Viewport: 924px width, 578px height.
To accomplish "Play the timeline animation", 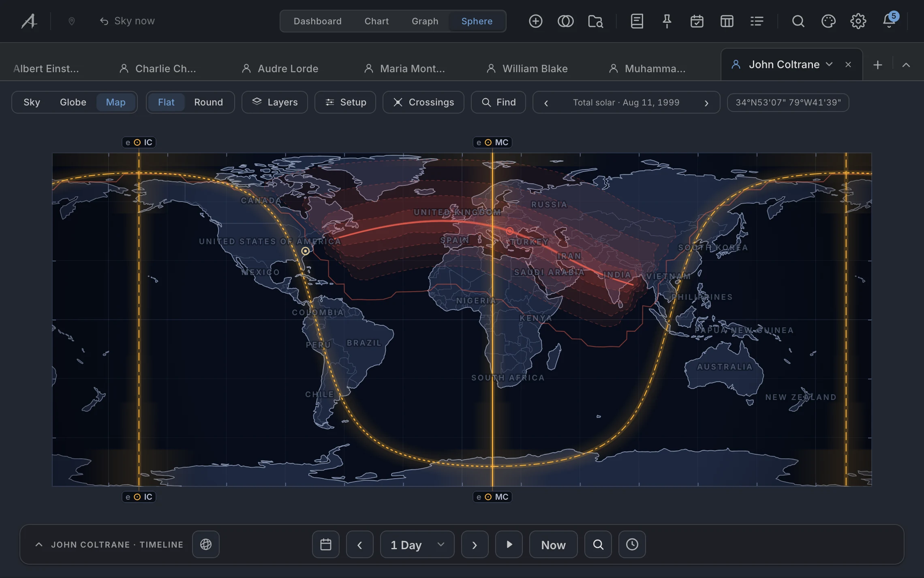I will (x=509, y=544).
